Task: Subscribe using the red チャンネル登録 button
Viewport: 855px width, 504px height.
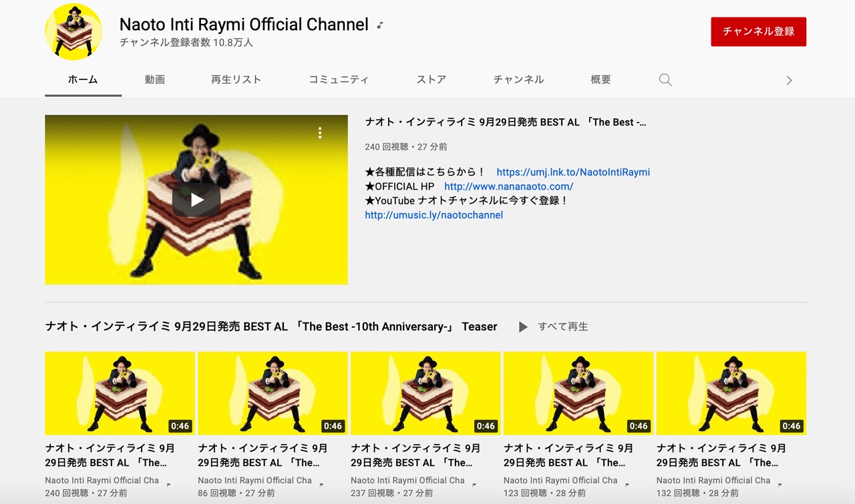Action: pyautogui.click(x=758, y=31)
